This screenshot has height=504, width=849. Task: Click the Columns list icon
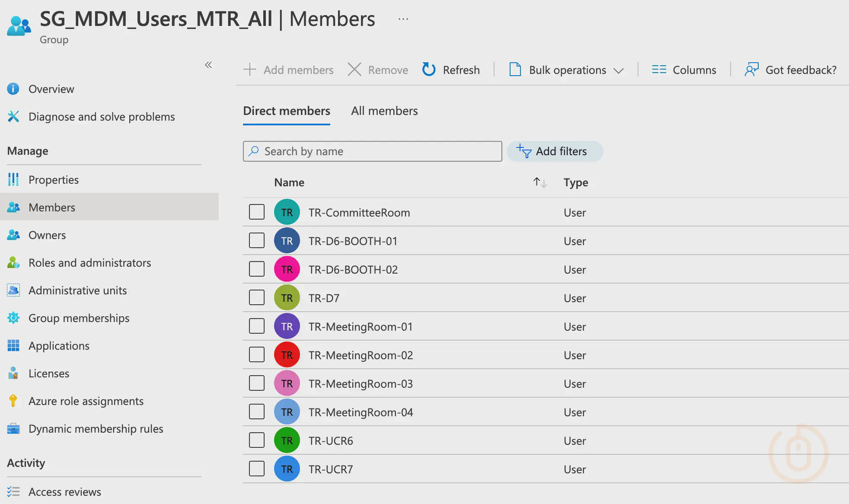click(x=659, y=70)
